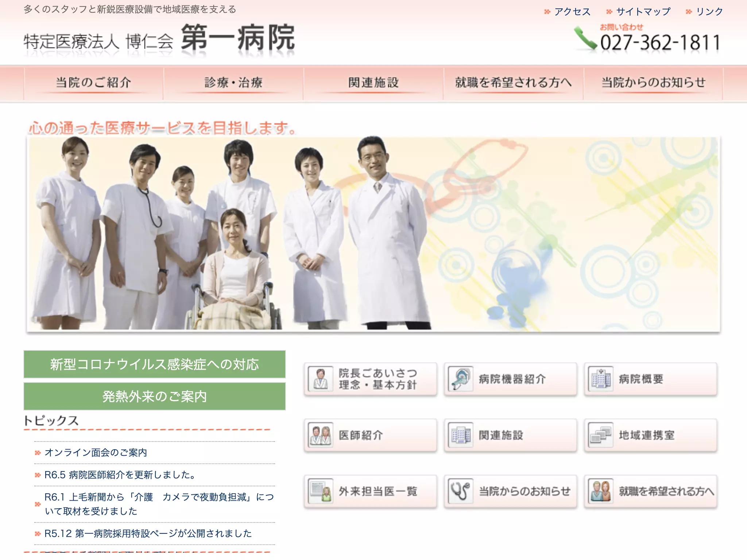This screenshot has height=560, width=747.
Task: Open the アクセス link
Action: 572,12
